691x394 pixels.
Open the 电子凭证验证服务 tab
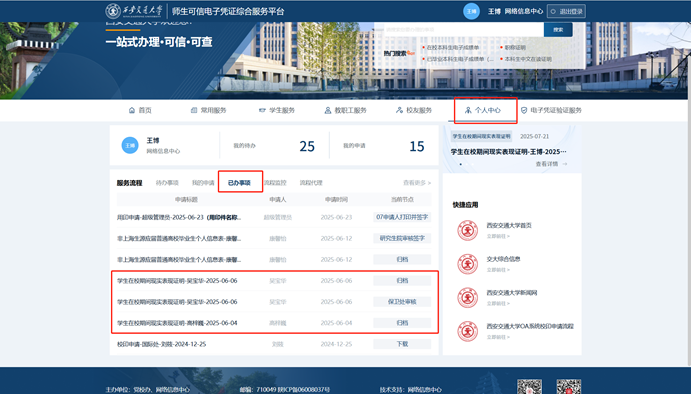tap(551, 110)
